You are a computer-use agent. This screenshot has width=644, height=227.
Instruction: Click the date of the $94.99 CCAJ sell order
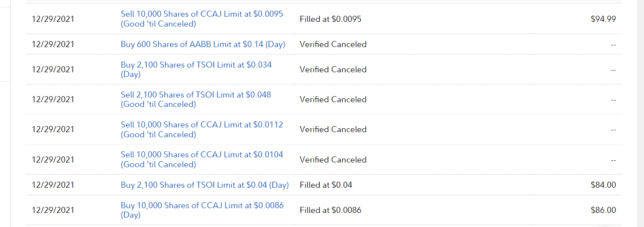point(53,19)
